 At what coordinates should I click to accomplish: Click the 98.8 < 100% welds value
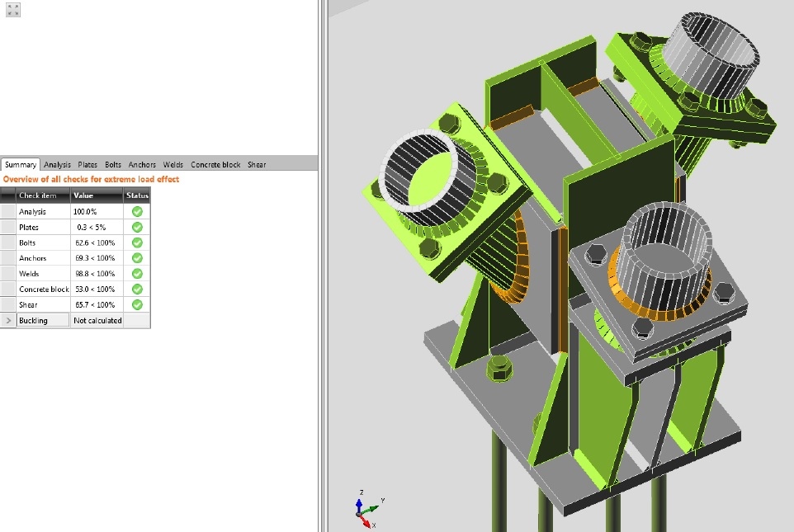[95, 274]
